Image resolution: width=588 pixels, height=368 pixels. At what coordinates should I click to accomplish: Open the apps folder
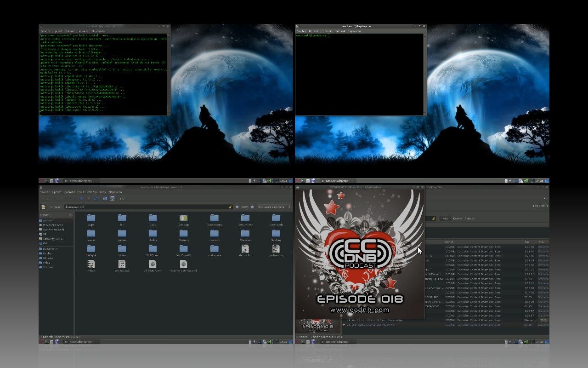91,220
